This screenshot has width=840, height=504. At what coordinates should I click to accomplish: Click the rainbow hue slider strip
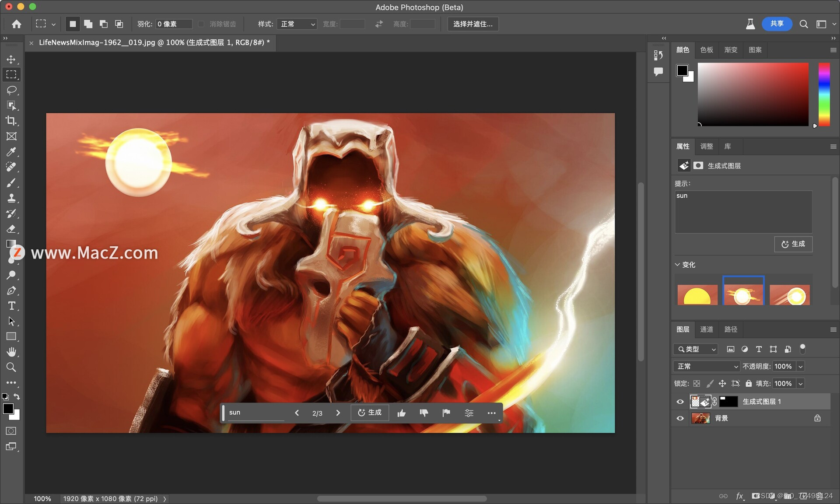(x=824, y=94)
